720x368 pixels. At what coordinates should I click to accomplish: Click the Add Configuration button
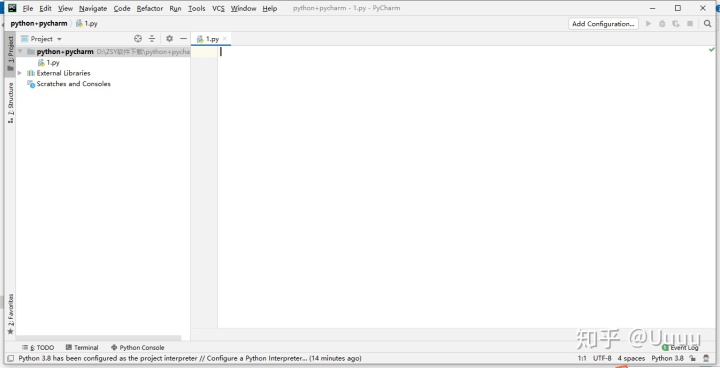(x=603, y=23)
